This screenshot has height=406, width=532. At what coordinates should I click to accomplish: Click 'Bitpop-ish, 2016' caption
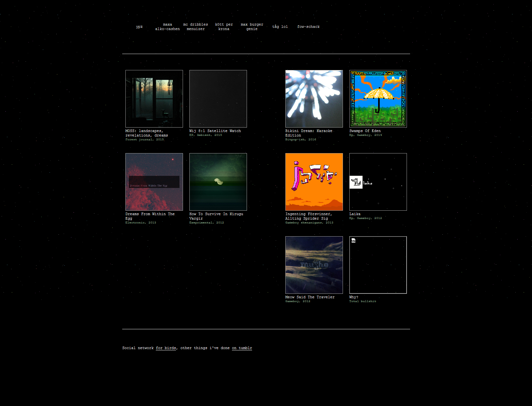pos(301,139)
